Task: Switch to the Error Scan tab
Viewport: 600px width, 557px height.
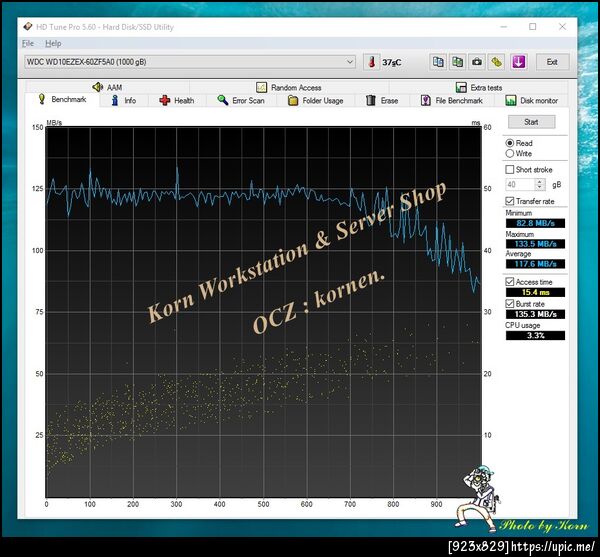Action: click(241, 101)
